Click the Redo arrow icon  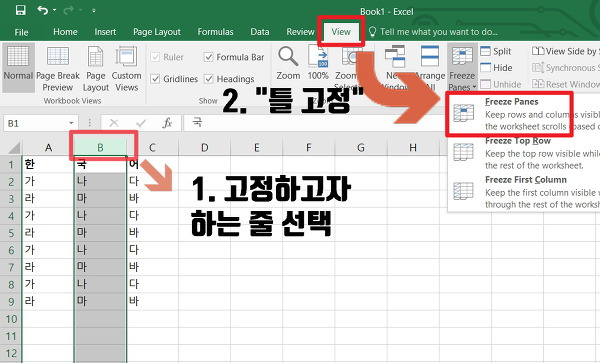tap(69, 10)
